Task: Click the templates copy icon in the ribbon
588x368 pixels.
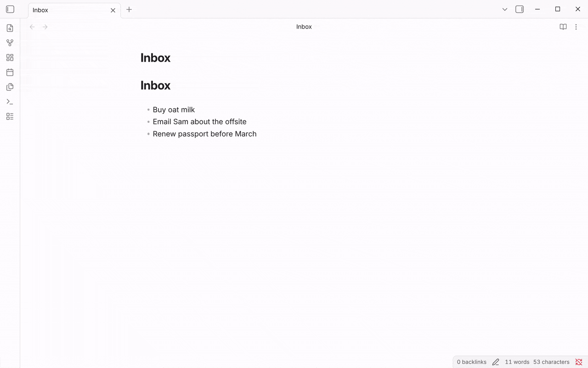Action: [10, 87]
